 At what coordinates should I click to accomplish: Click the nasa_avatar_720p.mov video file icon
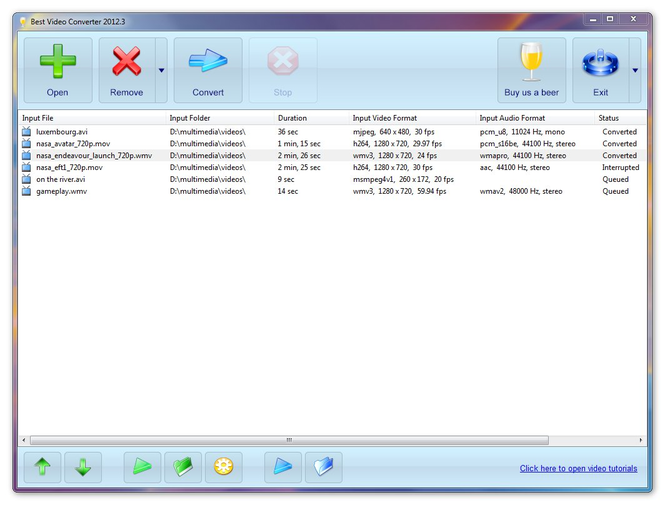tap(26, 143)
